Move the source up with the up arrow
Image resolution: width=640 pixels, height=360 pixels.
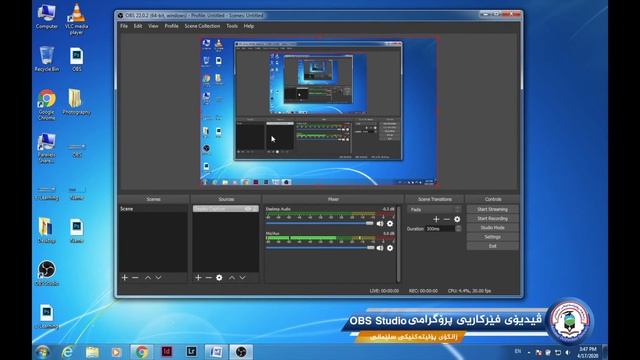pos(231,278)
